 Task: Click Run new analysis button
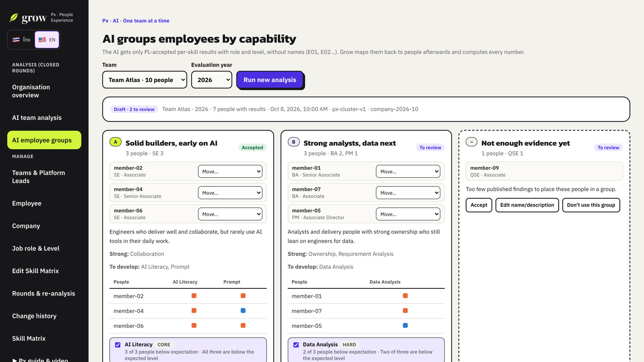click(270, 80)
